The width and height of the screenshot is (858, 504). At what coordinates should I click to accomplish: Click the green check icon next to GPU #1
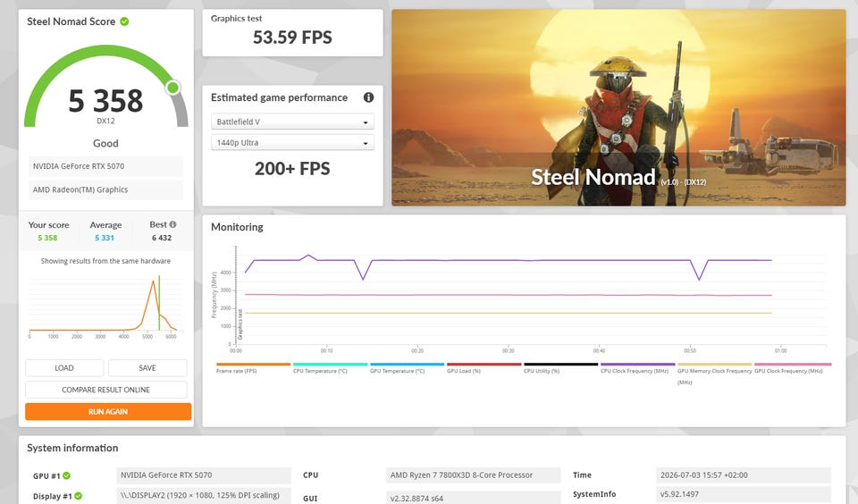67,475
